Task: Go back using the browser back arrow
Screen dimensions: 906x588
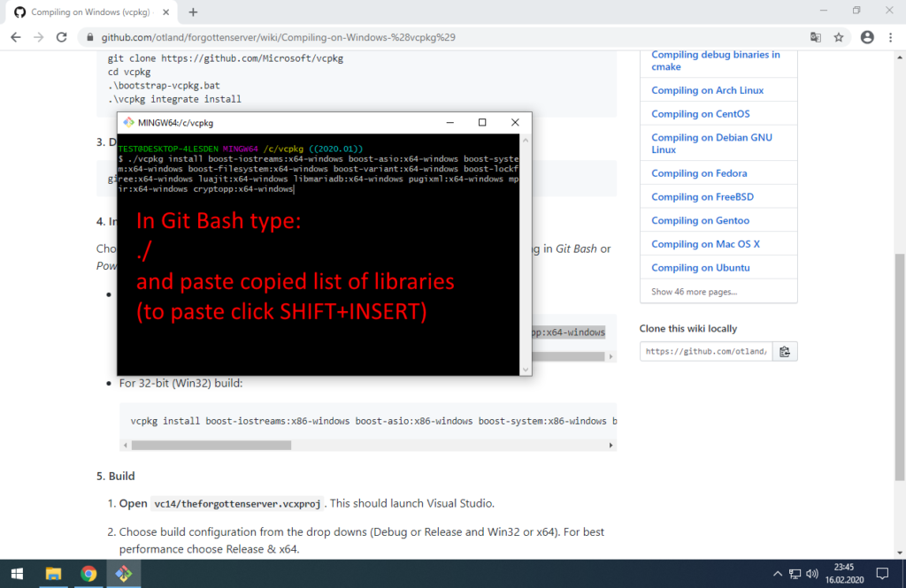Action: coord(16,37)
